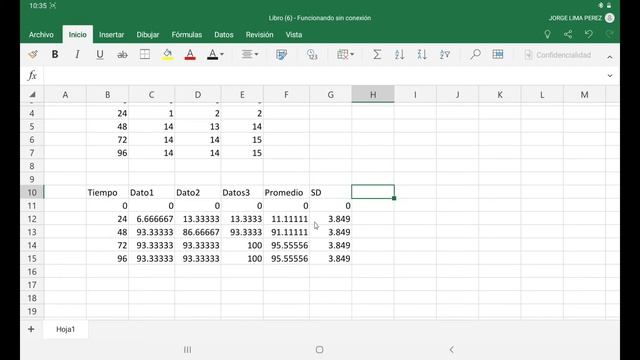Select the format painter tool
Screen dimensions: 640x360
(x=33, y=54)
